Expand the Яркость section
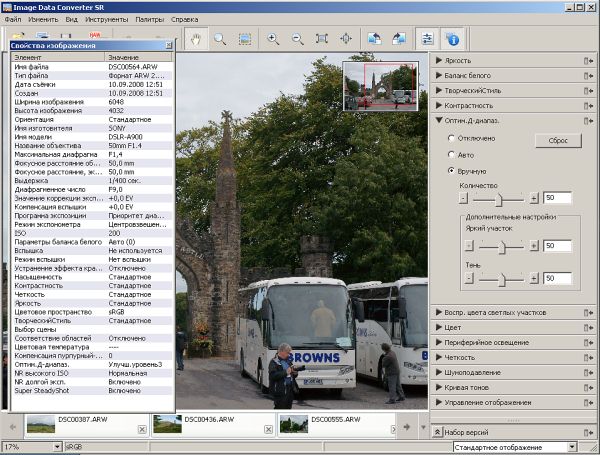The width and height of the screenshot is (600, 455). pos(439,60)
